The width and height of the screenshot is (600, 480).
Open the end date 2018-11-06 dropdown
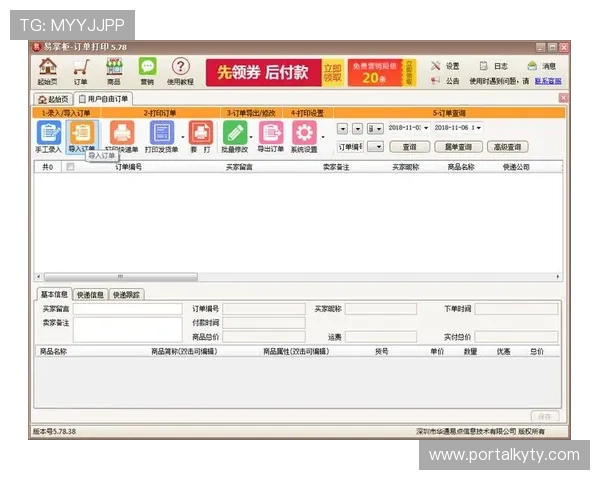(x=479, y=128)
